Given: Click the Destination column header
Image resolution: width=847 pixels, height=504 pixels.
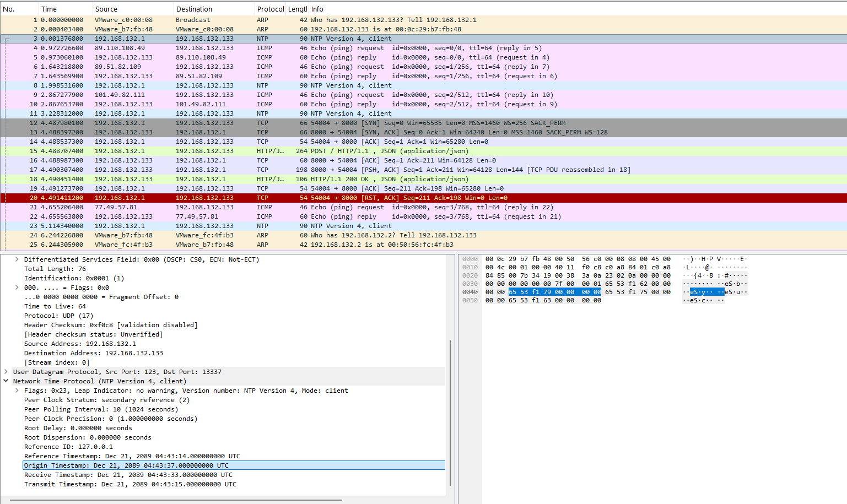Looking at the screenshot, I should [214, 9].
